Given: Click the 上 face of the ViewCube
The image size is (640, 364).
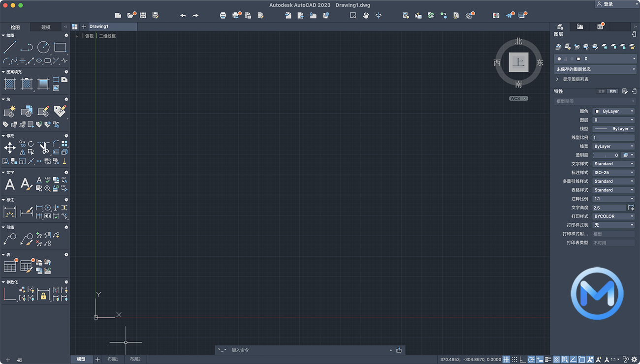Looking at the screenshot, I should [x=518, y=62].
